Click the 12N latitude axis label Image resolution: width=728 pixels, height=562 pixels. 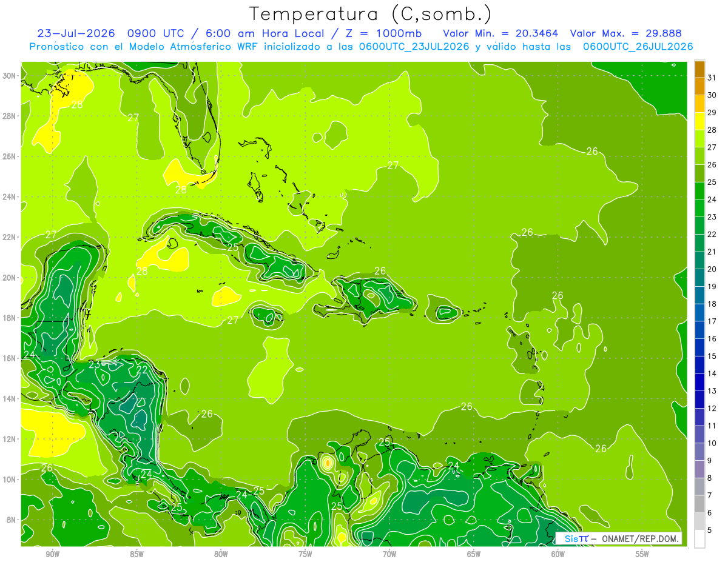pos(10,439)
